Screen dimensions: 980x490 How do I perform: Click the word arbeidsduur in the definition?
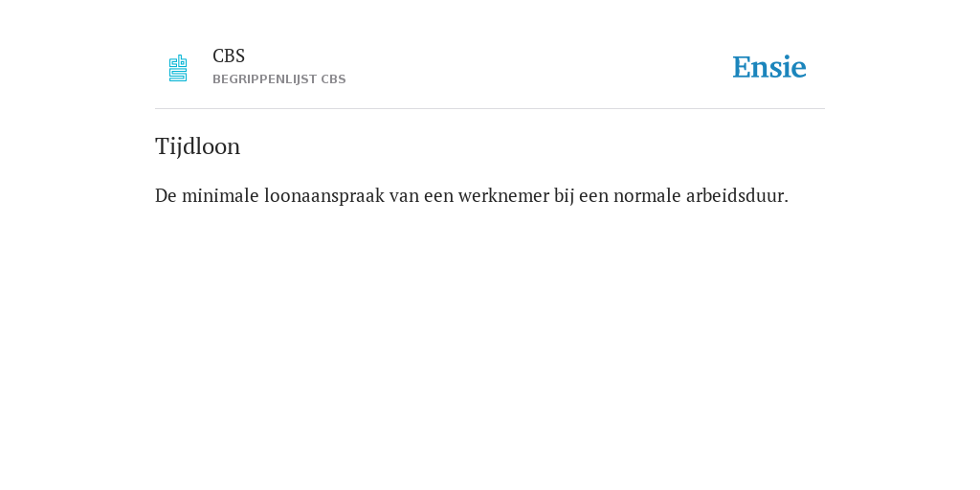coord(738,195)
